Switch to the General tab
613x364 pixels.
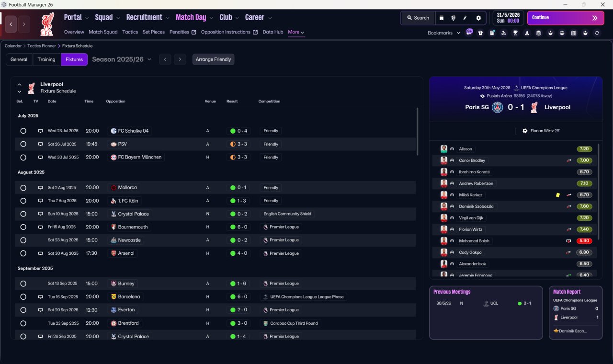[19, 59]
